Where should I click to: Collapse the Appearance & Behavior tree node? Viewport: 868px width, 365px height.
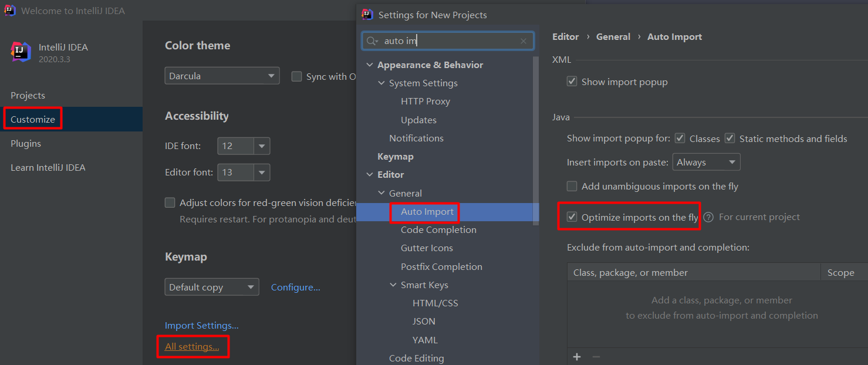(x=369, y=65)
